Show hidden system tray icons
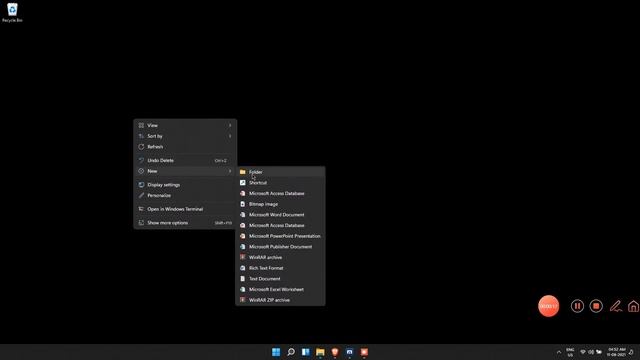This screenshot has height=360, width=640. click(559, 352)
